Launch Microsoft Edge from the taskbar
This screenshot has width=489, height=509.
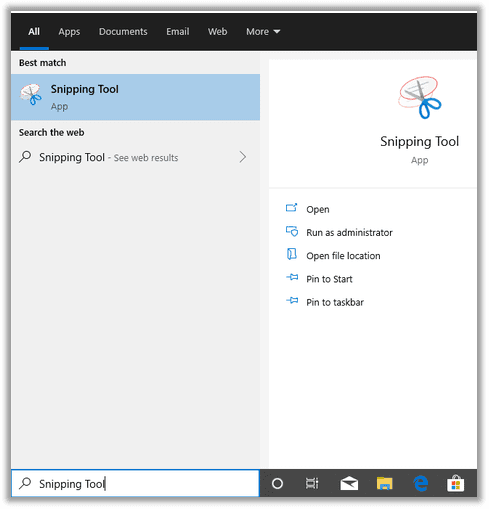click(420, 483)
